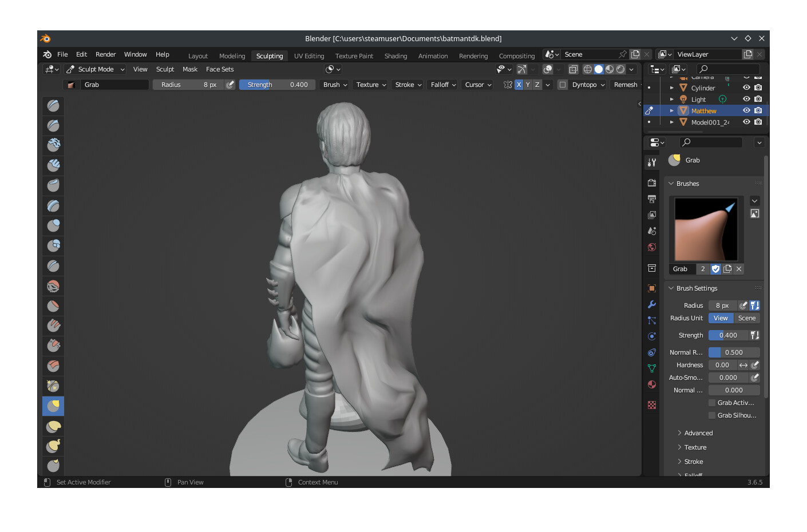Select the Multi-plane Scrape brush tool
The image size is (807, 532).
pos(53,366)
